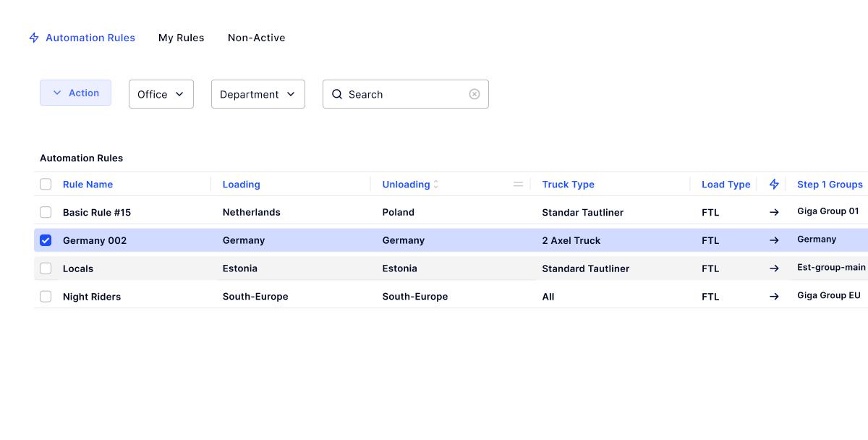Click the arrow icon on the Night Riders row
Viewport: 868px width, 440px height.
pos(774,296)
